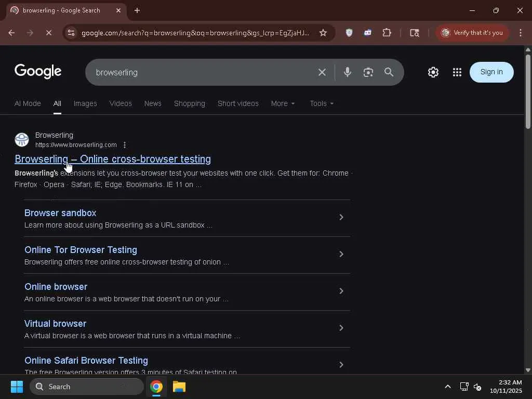Switch to Images results
This screenshot has height=399, width=532.
85,103
